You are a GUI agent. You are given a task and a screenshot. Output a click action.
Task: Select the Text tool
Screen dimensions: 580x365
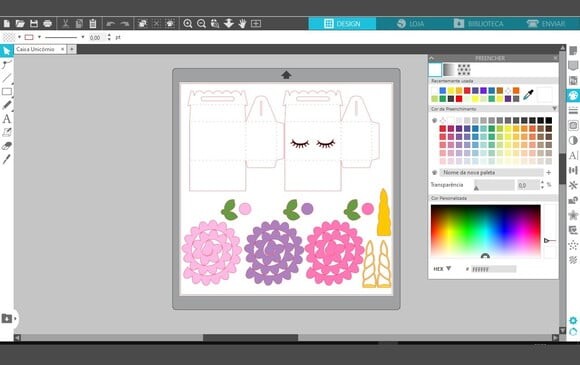tap(7, 119)
